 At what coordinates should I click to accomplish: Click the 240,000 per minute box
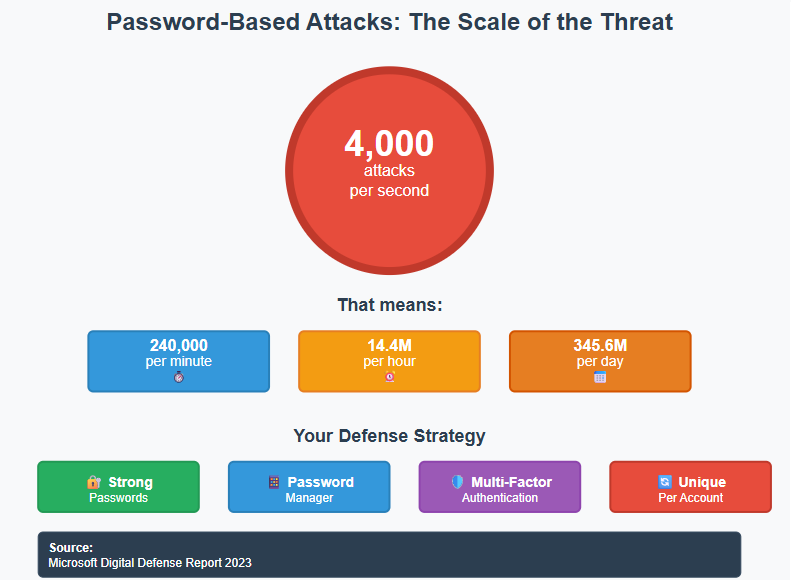click(x=179, y=362)
